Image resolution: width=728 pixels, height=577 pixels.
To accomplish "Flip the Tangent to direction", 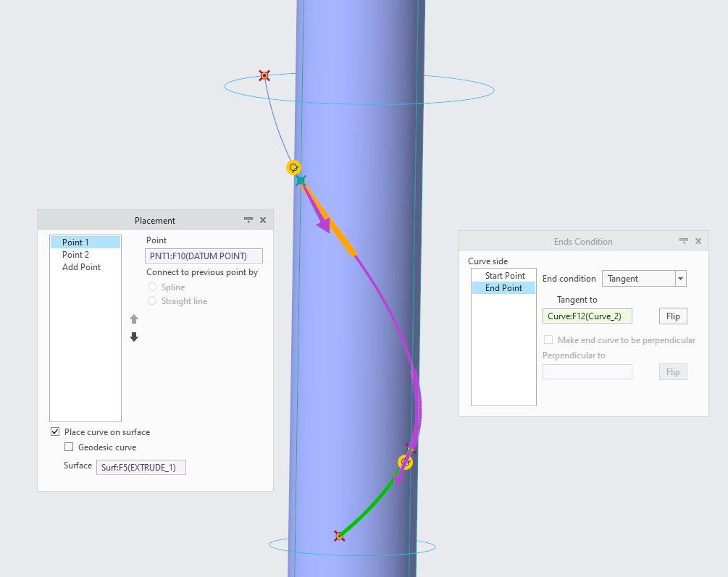I will tap(672, 316).
